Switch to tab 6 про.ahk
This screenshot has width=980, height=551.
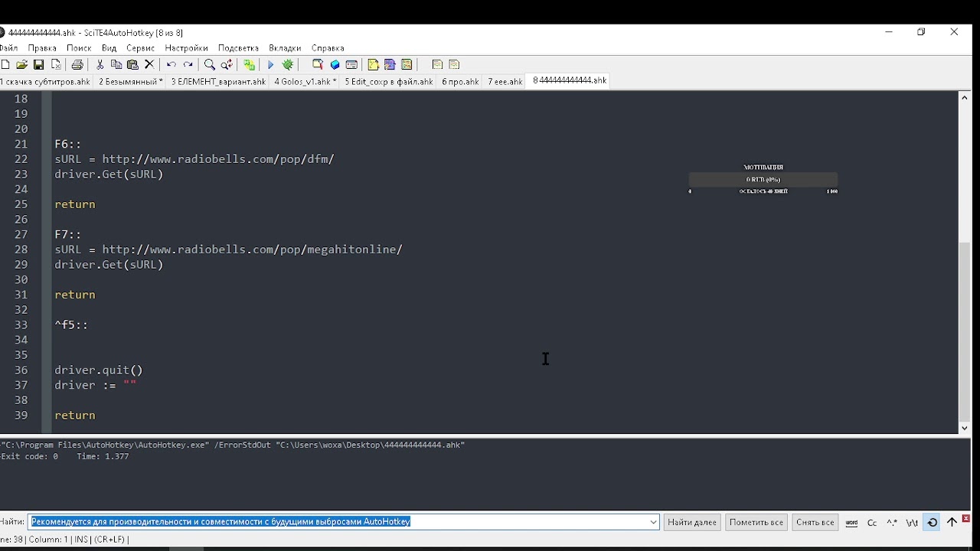[x=460, y=82]
